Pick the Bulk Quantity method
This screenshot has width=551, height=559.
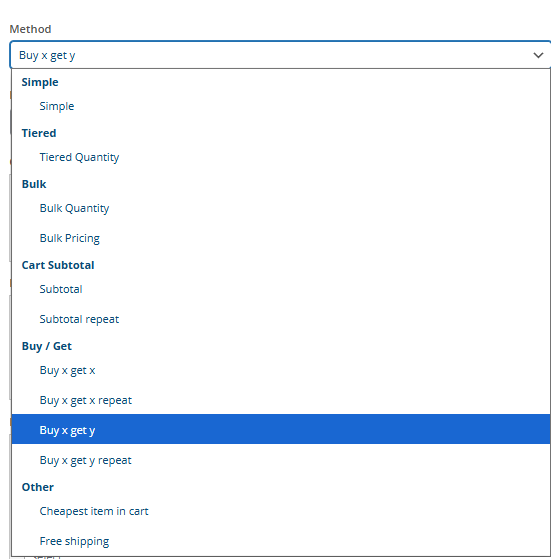coord(281,208)
